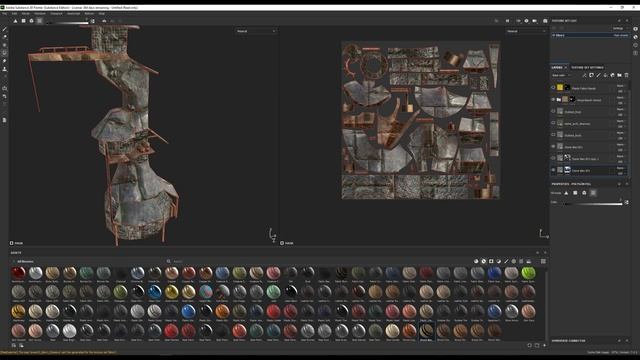Select the gold material in second Assets row
Viewport: 640px width, 360px height.
171,292
